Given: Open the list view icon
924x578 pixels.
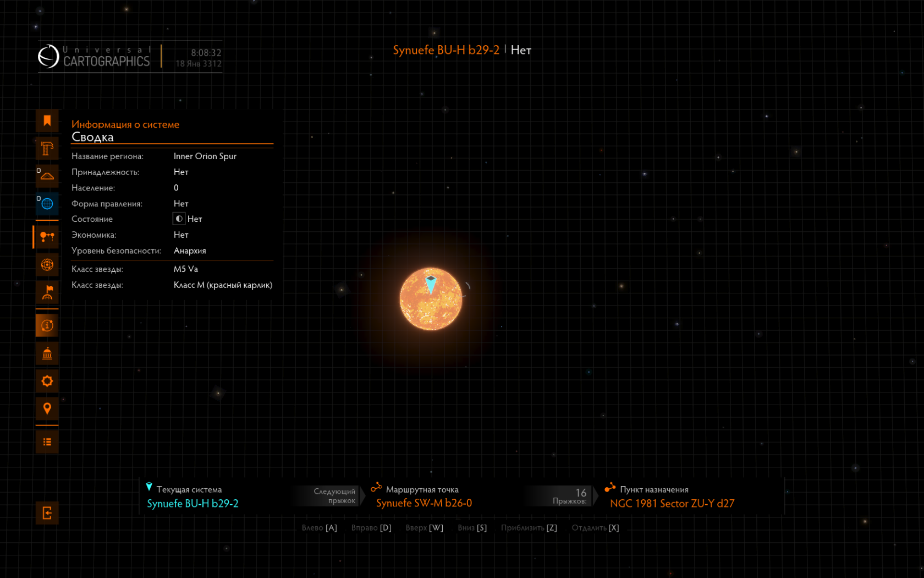Looking at the screenshot, I should (47, 442).
